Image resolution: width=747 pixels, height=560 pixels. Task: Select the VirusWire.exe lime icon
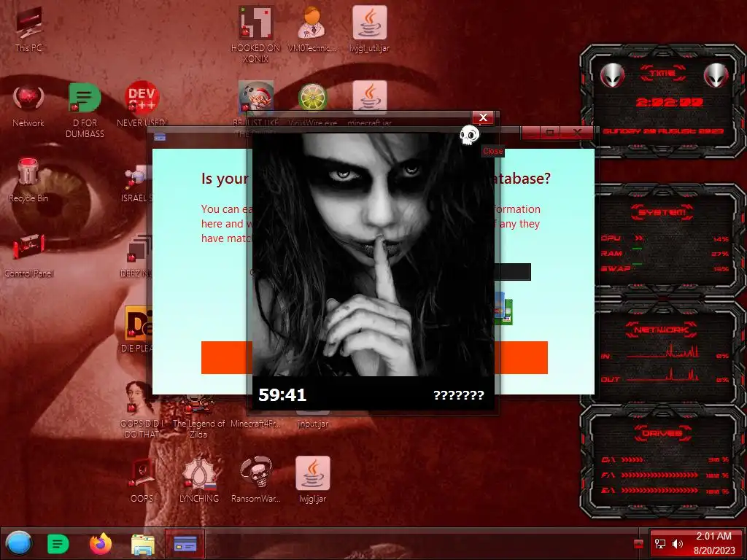312,97
